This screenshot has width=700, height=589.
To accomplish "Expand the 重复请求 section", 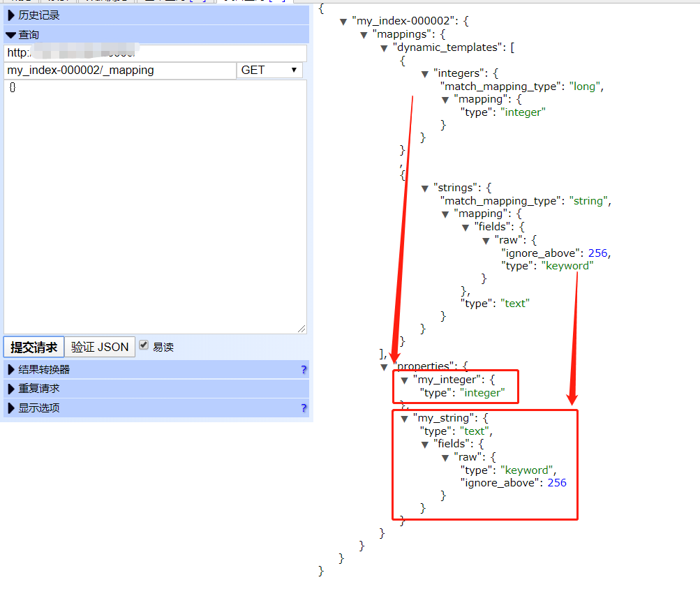I will [156, 389].
